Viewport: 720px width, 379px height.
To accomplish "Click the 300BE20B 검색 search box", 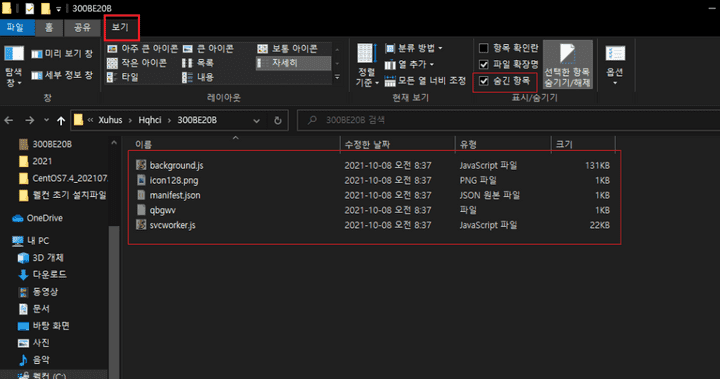I will [x=509, y=120].
